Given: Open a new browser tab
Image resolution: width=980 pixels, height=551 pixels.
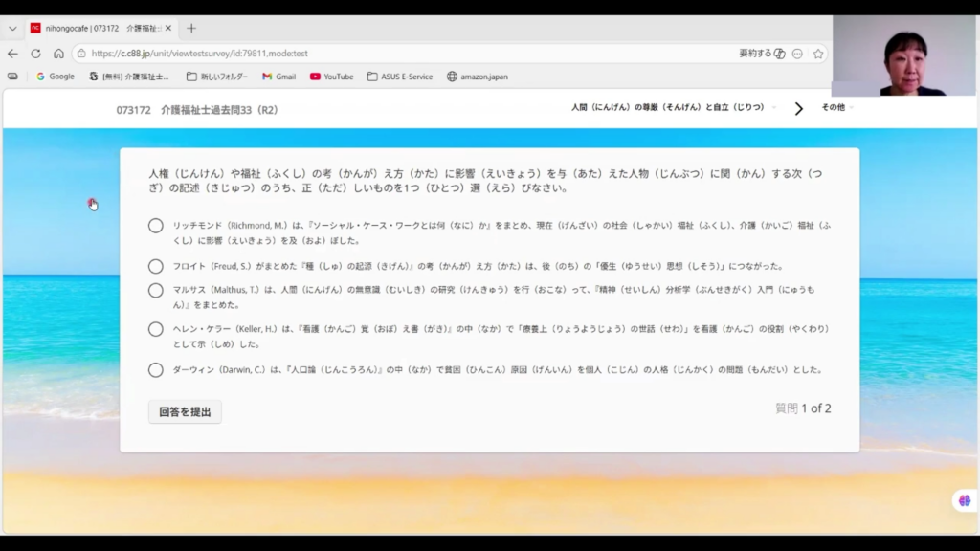Looking at the screenshot, I should [x=190, y=29].
